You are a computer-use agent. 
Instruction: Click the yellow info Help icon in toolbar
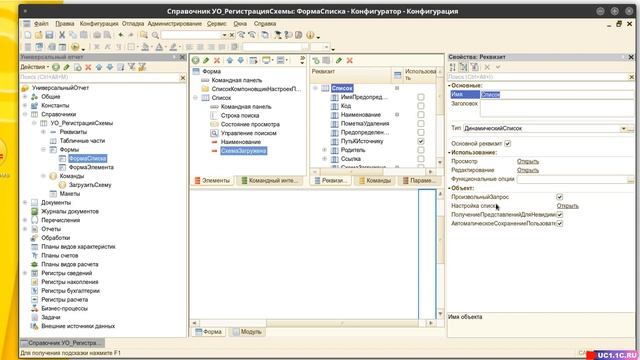point(310,35)
